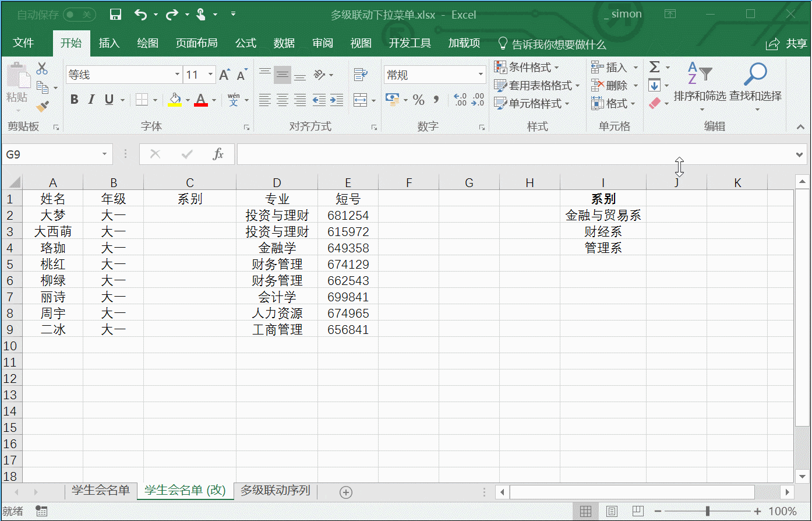Click the Comma Style icon
Image resolution: width=812 pixels, height=521 pixels.
click(436, 100)
